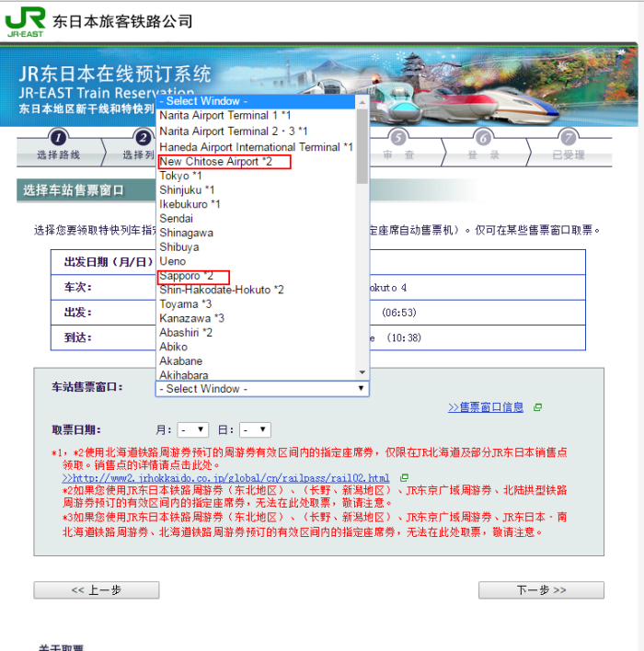
Task: Click step 1 circle 选择路线
Action: pyautogui.click(x=58, y=137)
